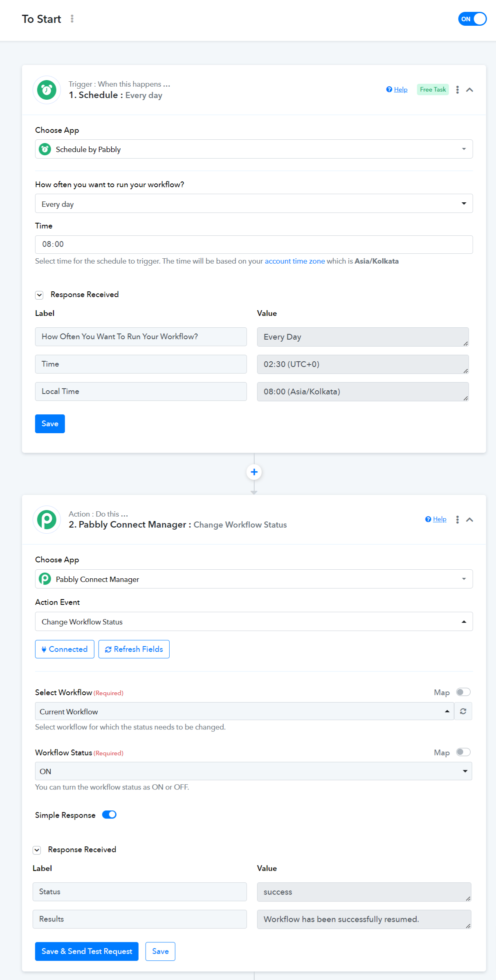Refresh the Select Workflow list icon
Image resolution: width=496 pixels, height=980 pixels.
(x=463, y=712)
